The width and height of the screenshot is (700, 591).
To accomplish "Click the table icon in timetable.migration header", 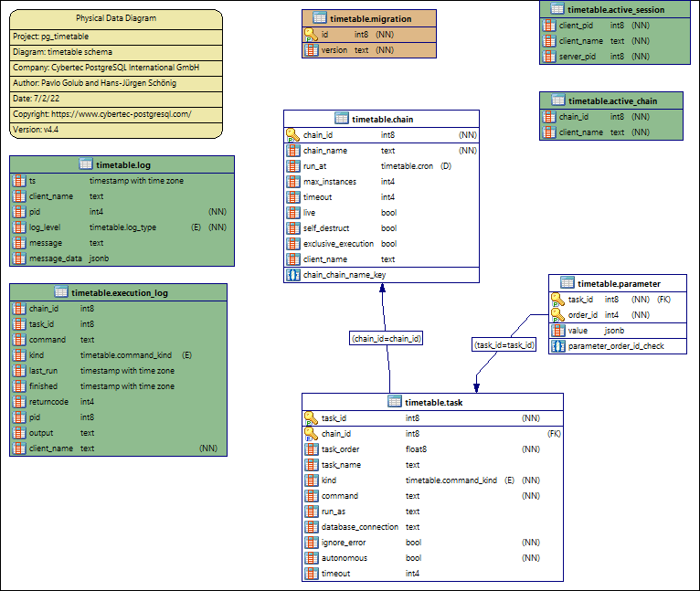I will (320, 18).
